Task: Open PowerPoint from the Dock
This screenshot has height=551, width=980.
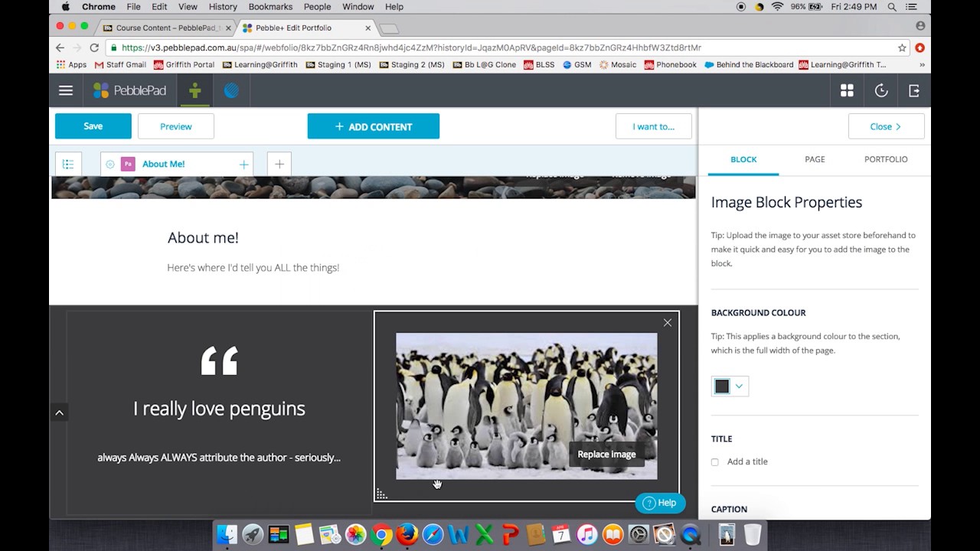Action: (509, 534)
